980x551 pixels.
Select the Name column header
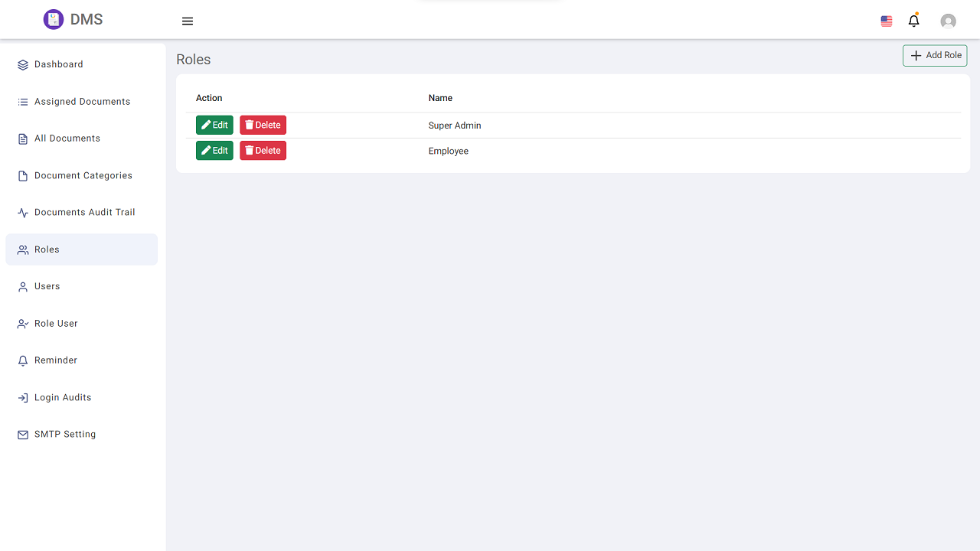[440, 98]
